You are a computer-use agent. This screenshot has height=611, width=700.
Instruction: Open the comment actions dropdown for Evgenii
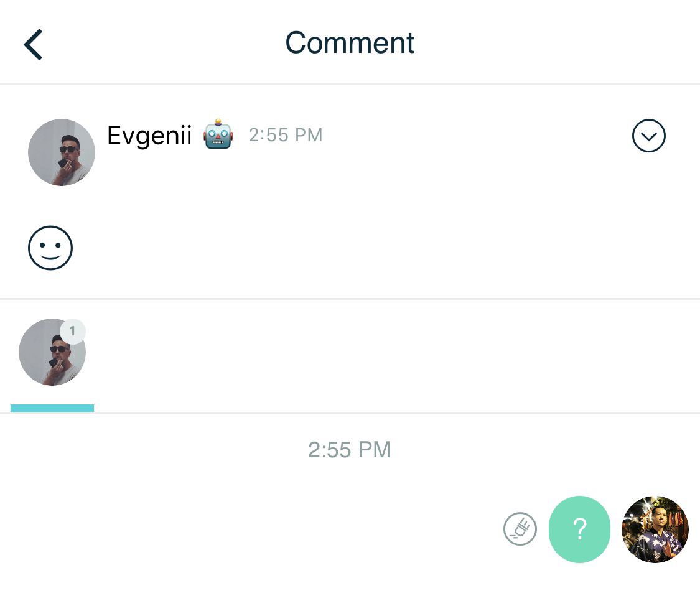[648, 136]
